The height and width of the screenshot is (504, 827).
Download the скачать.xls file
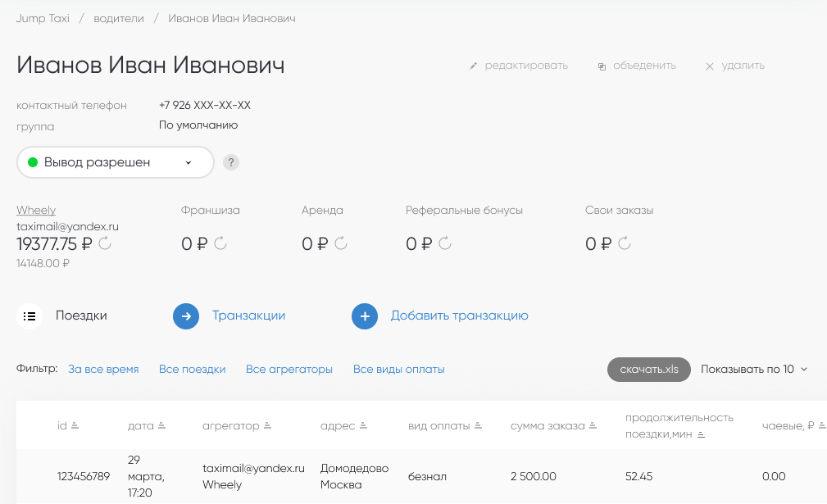(648, 370)
